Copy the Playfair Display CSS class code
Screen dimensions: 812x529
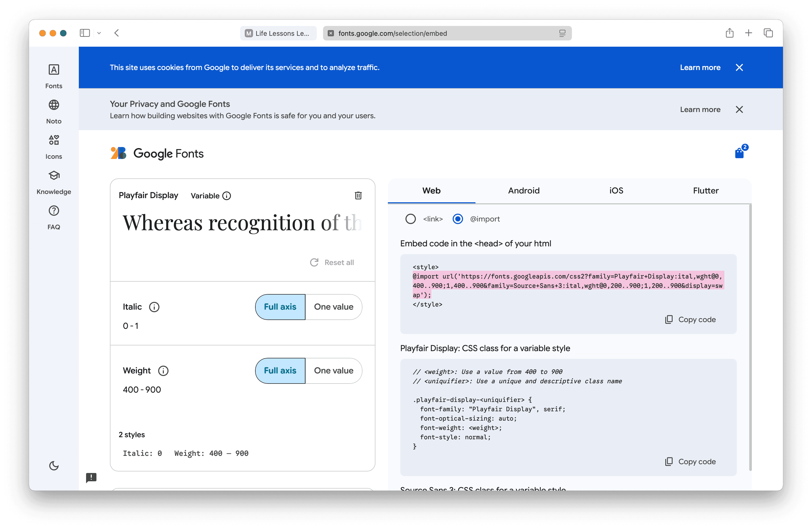690,462
